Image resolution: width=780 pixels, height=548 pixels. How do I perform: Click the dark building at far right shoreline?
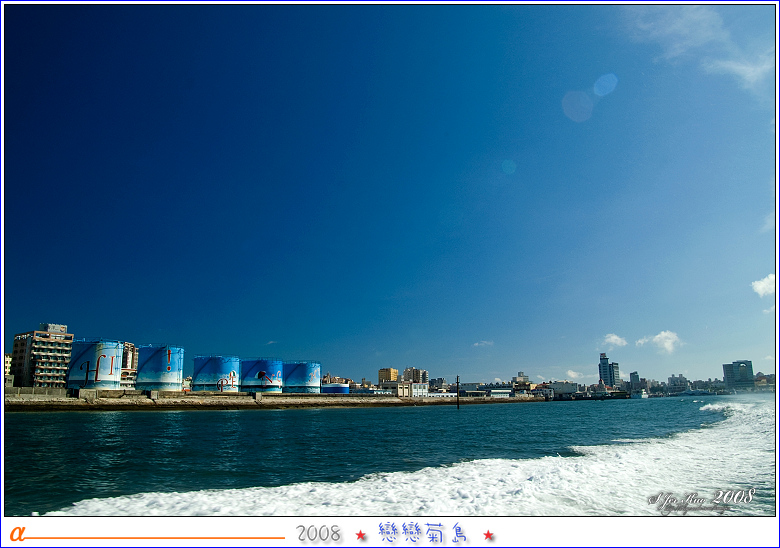[x=738, y=373]
